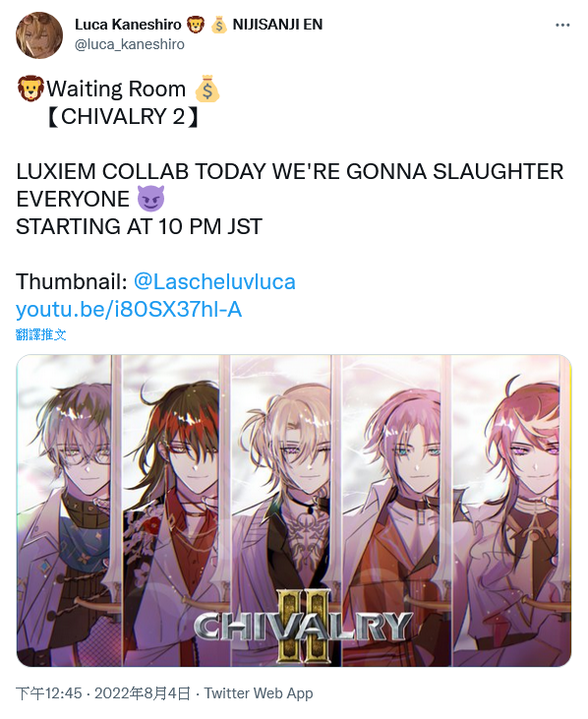This screenshot has height=719, width=588.
Task: Click the CHIVALRY 2 title text in tweet
Action: click(x=122, y=116)
